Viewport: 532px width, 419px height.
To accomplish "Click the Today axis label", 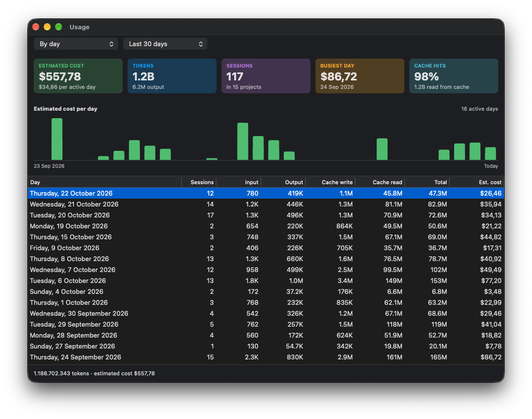I will tap(491, 166).
